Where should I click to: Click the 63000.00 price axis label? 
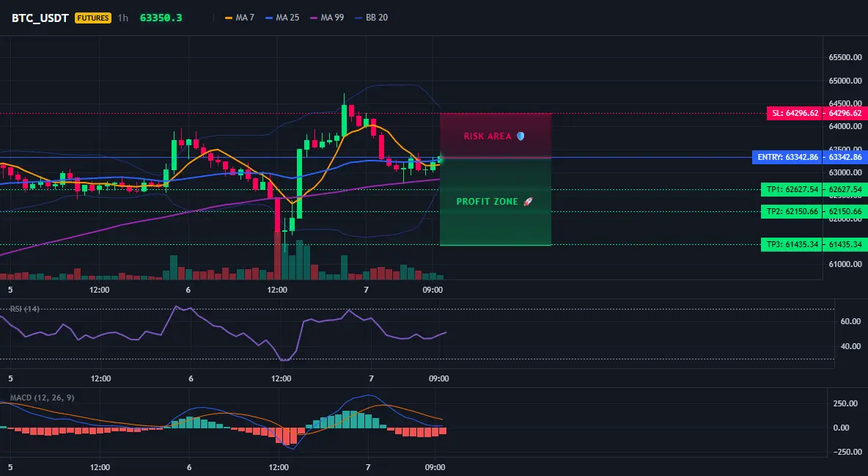[845, 172]
